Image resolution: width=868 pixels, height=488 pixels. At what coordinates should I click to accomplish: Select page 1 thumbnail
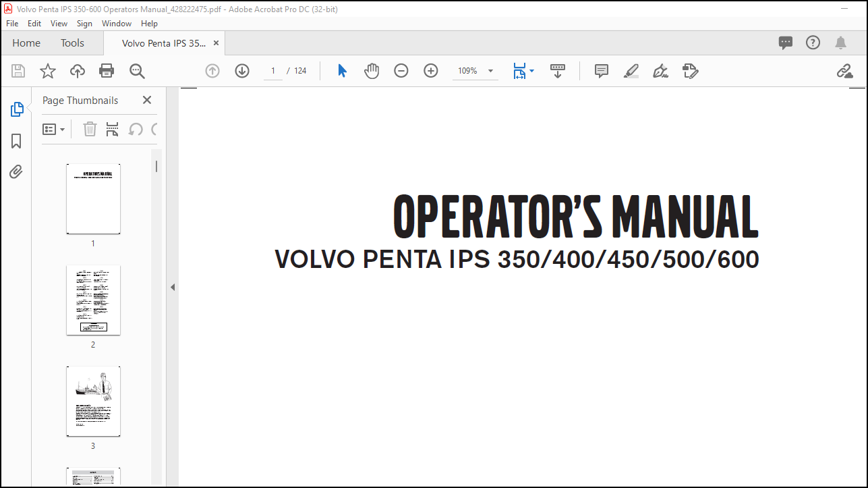pos(93,199)
